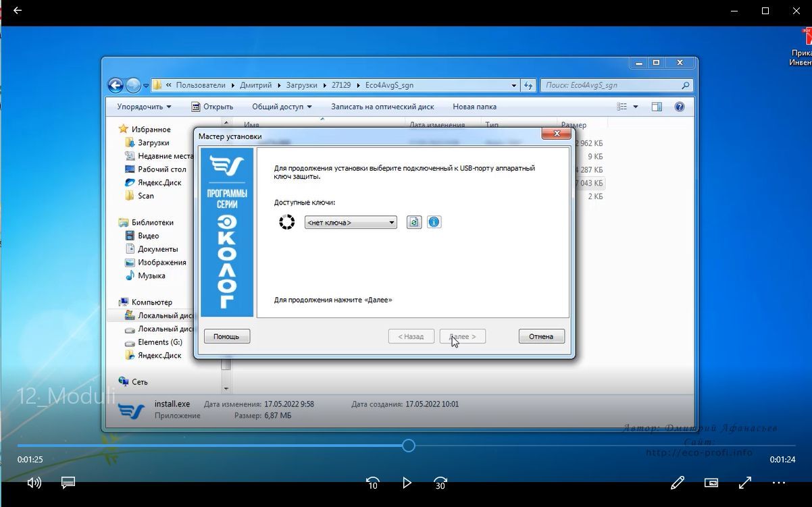The image size is (812, 507).
Task: Click the key information icon
Action: (434, 222)
